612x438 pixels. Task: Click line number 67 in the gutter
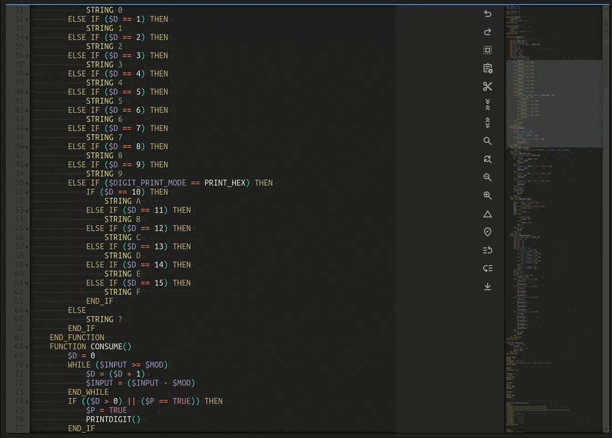click(20, 337)
